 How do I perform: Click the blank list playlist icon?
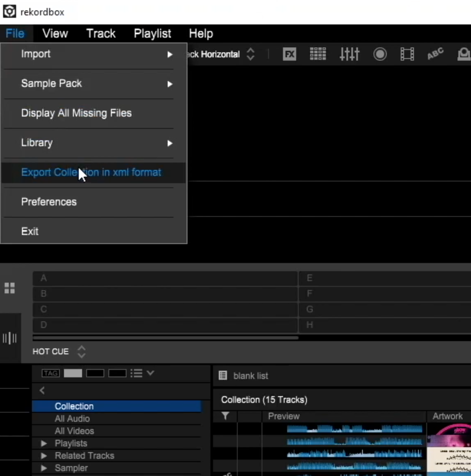coord(223,376)
